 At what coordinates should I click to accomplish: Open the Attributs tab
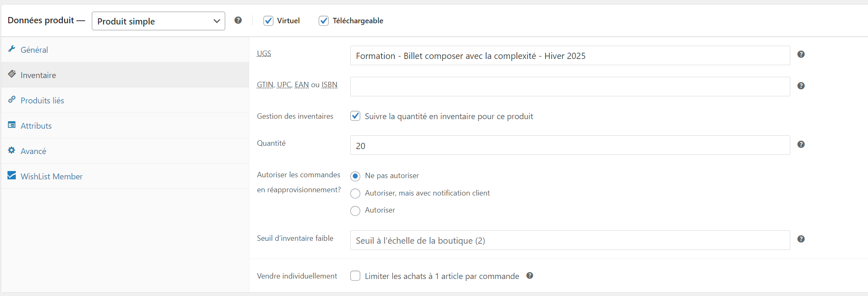36,126
